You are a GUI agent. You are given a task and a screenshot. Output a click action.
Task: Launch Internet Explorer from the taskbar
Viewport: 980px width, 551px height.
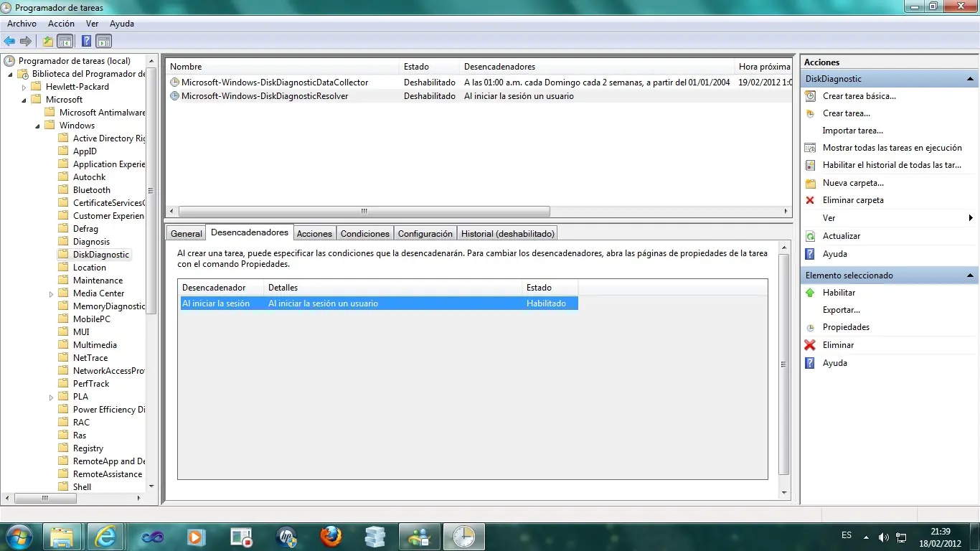click(x=106, y=536)
